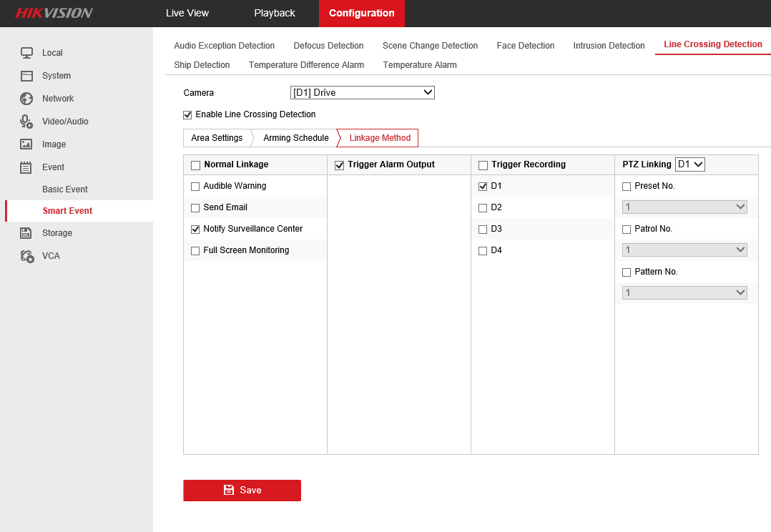Click the Storage disk icon
Viewport: 771px width, 532px height.
(26, 233)
